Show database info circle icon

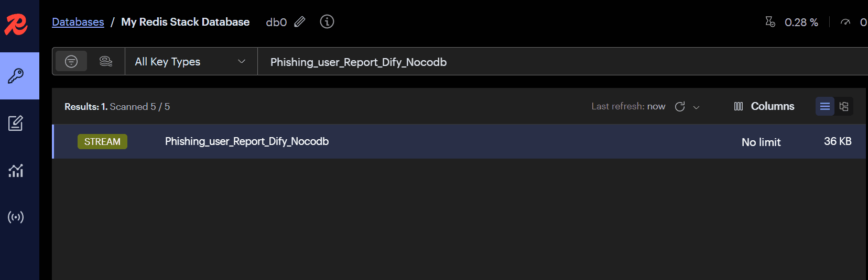pyautogui.click(x=327, y=22)
